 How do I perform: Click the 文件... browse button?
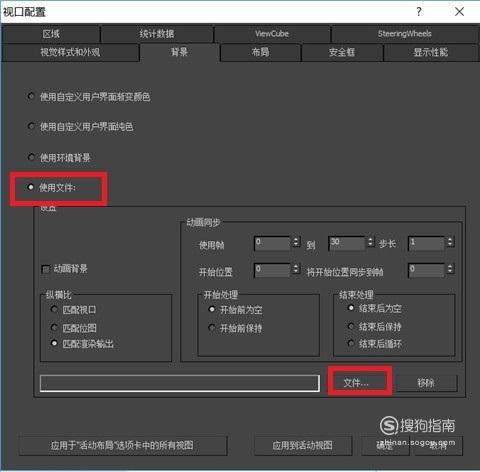click(x=356, y=383)
